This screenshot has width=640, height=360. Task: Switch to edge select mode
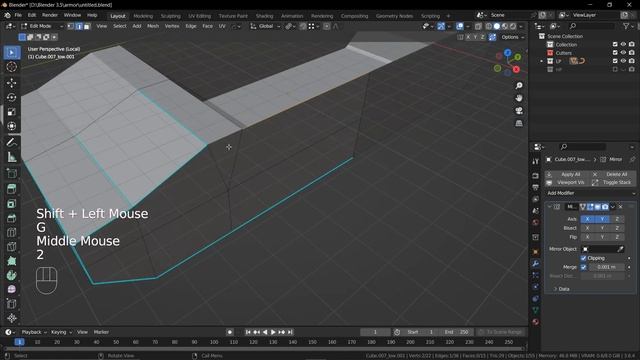(x=79, y=26)
